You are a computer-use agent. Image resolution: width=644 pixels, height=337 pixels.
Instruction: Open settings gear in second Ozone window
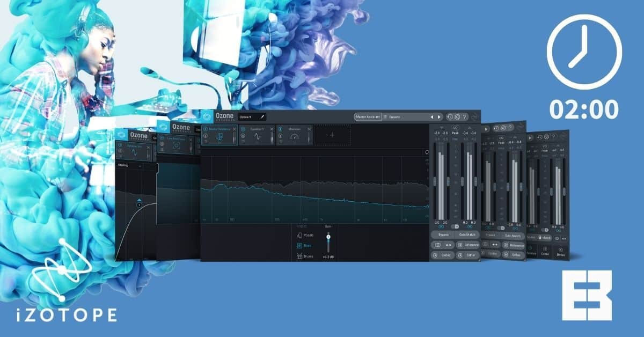(503, 128)
